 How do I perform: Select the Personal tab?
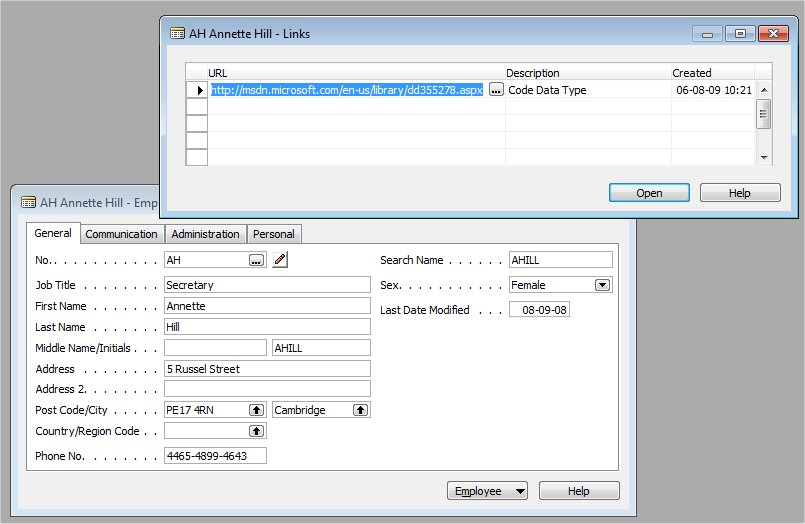(273, 234)
